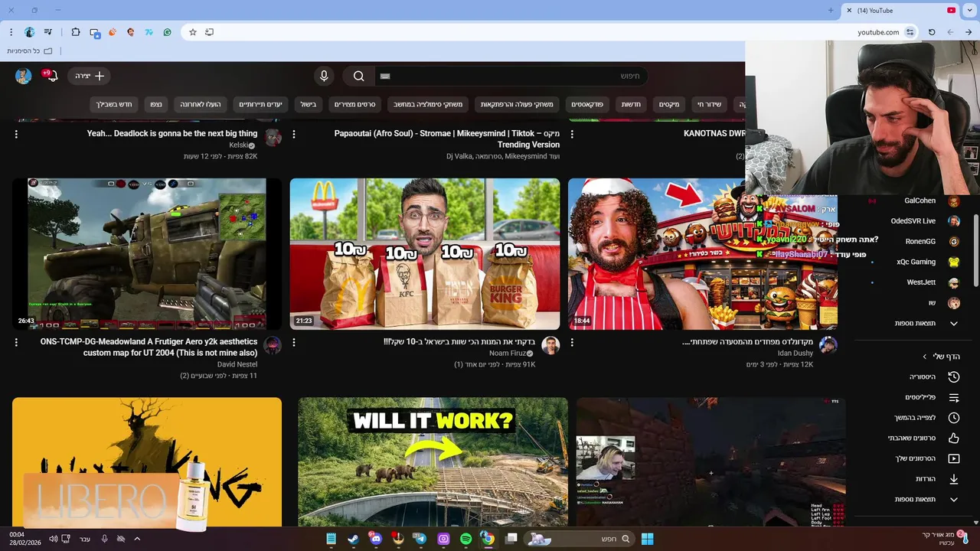This screenshot has height=551, width=980.
Task: Open Chrome media control icon
Action: (x=48, y=32)
